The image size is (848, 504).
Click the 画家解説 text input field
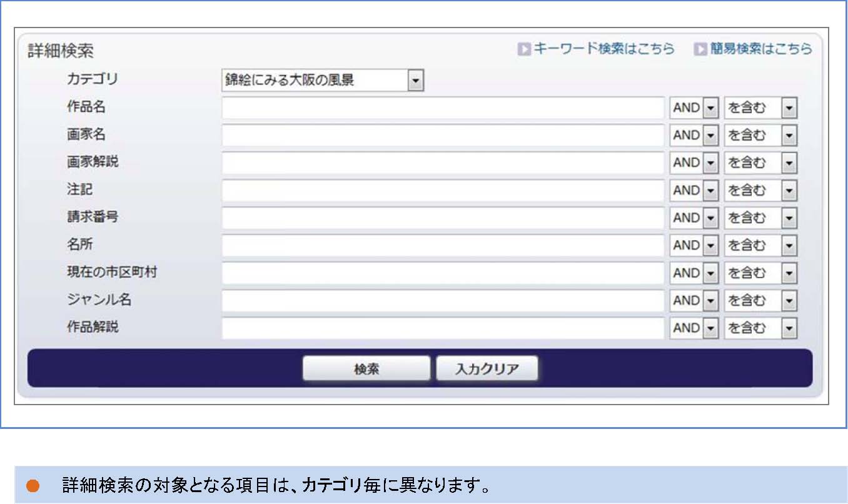point(443,163)
